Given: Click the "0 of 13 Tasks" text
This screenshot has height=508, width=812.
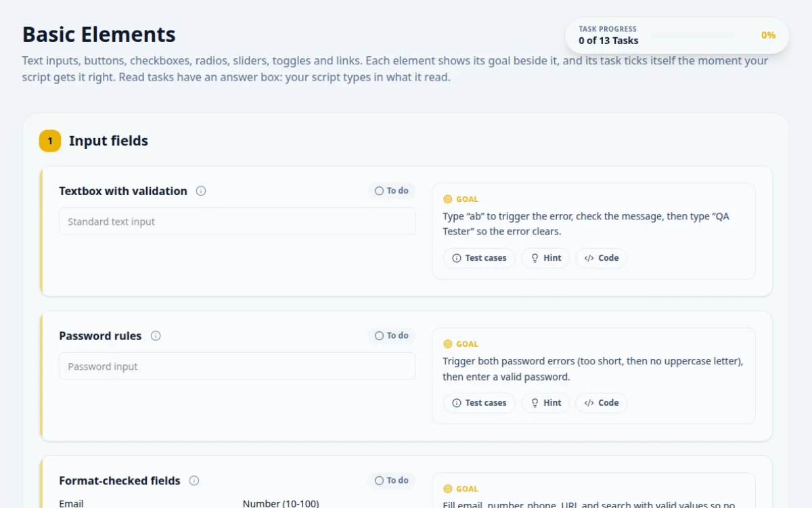Looking at the screenshot, I should tap(608, 41).
